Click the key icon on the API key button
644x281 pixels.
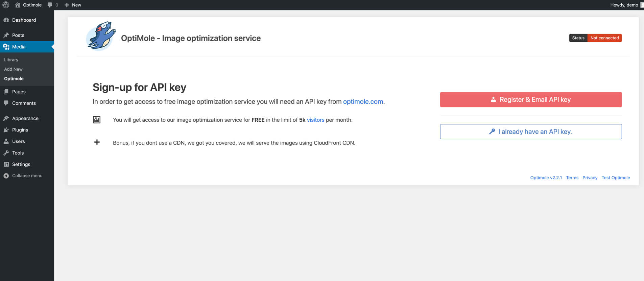pyautogui.click(x=492, y=132)
